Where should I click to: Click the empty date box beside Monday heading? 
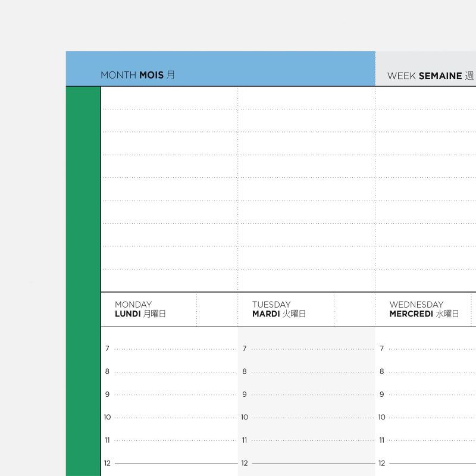[217, 309]
